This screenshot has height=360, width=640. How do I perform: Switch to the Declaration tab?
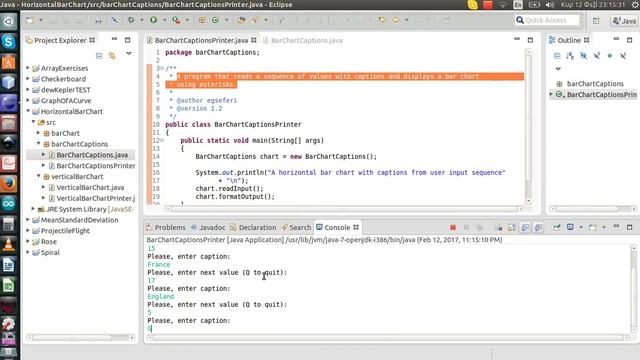(253, 227)
